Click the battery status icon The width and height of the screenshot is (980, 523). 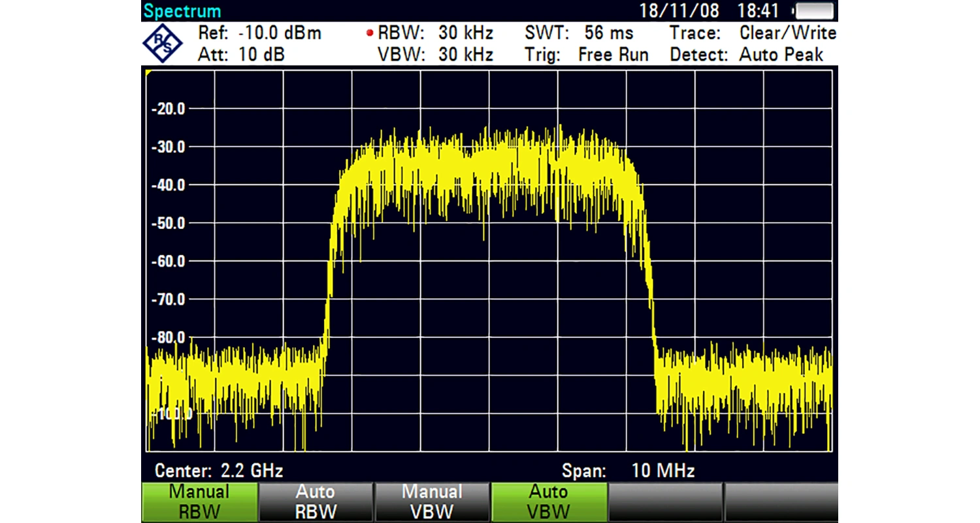[x=814, y=11]
